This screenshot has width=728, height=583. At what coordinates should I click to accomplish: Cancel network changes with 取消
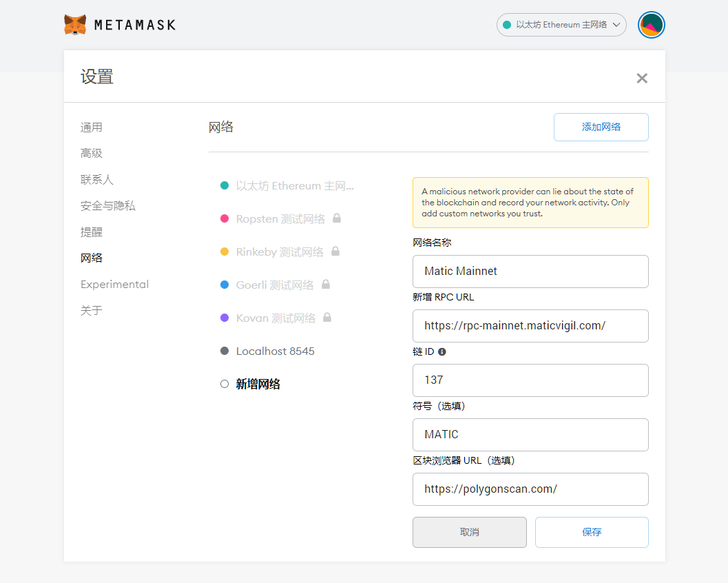(469, 532)
